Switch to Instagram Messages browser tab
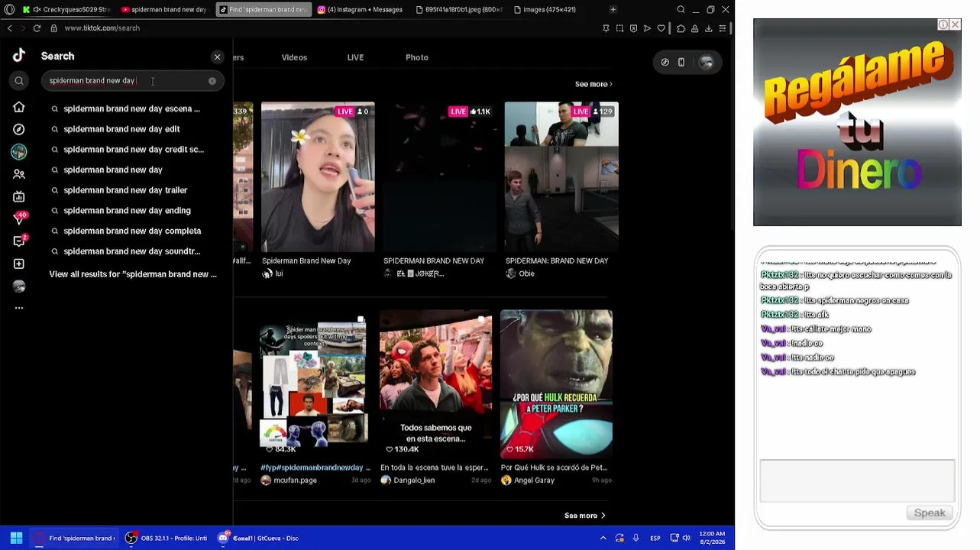 [360, 10]
